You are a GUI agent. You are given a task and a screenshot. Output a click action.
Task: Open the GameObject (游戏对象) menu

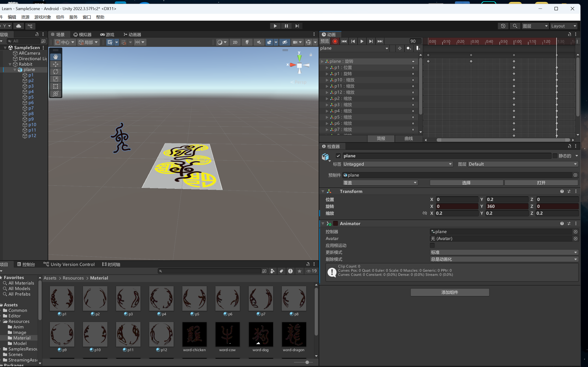[x=43, y=17]
